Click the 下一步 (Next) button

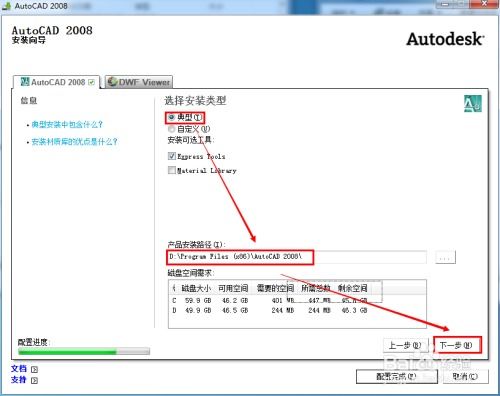[458, 345]
